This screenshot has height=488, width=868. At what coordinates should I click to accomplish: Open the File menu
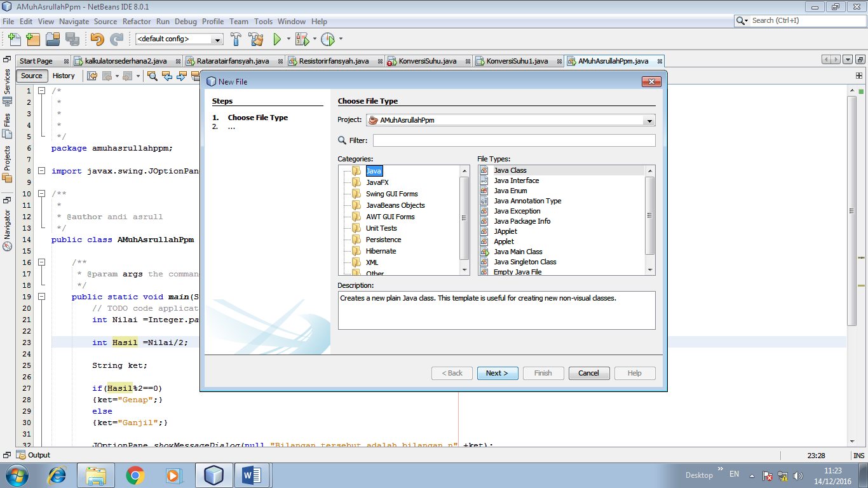tap(8, 21)
